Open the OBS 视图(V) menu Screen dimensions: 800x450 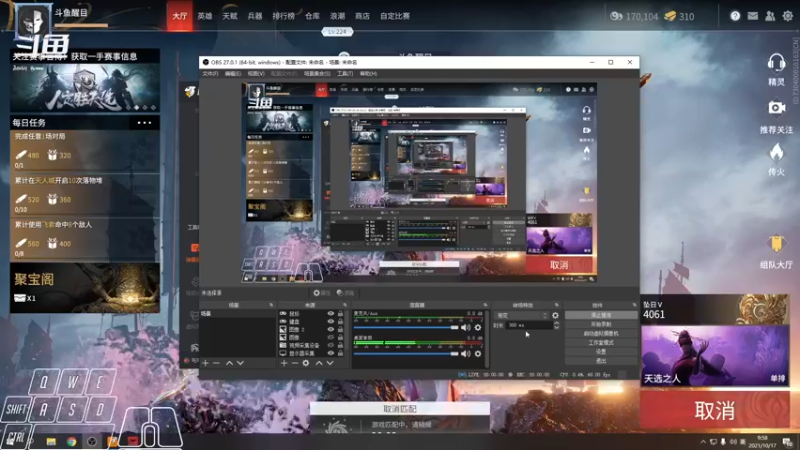pos(256,74)
